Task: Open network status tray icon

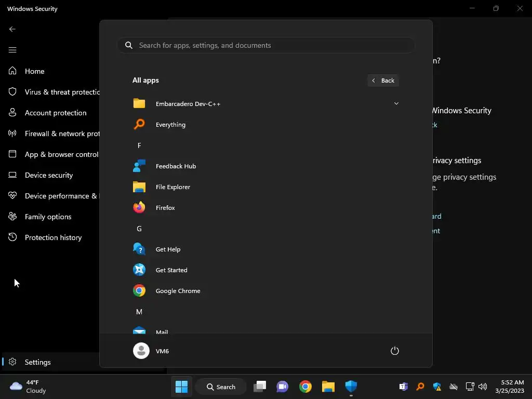Action: pos(470,387)
